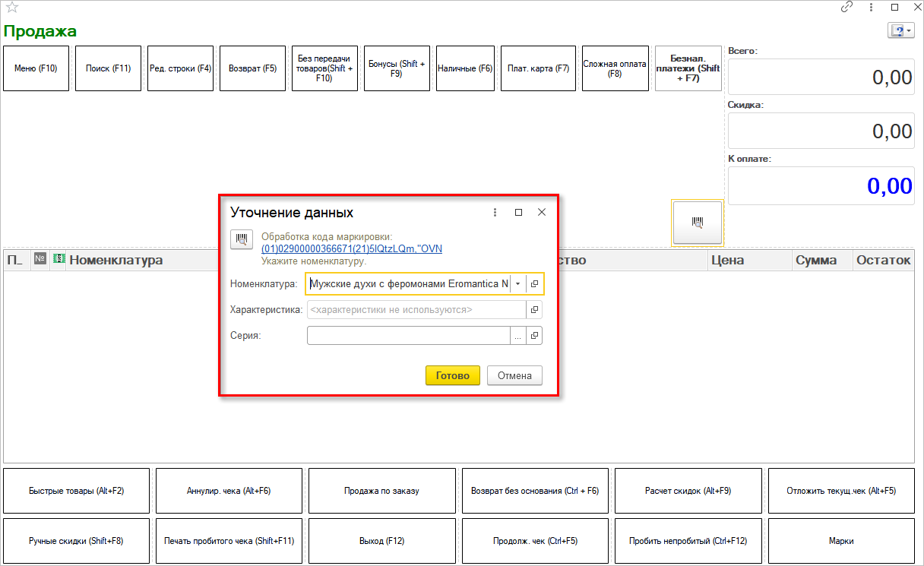Select Плат. карта (F7) payment
Image resolution: width=924 pixels, height=566 pixels.
(539, 68)
